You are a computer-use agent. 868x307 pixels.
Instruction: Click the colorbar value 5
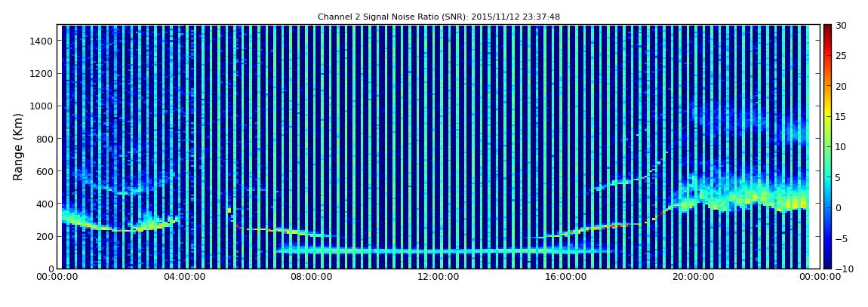click(x=839, y=177)
